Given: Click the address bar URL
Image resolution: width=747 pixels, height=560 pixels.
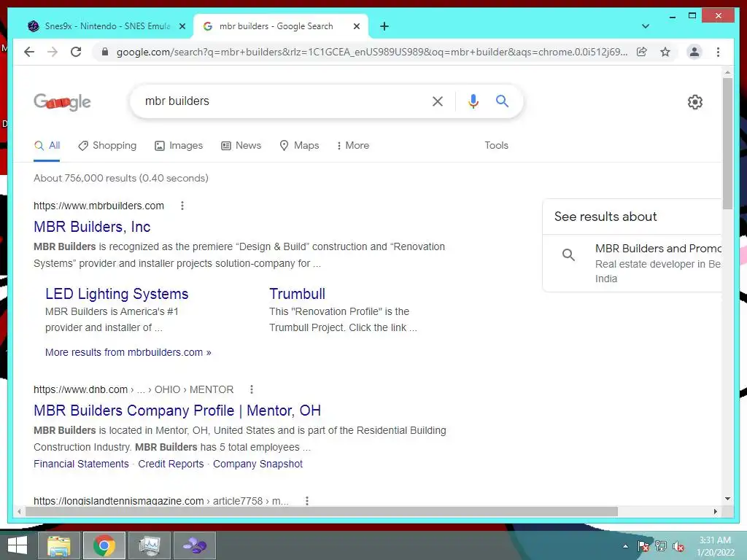Looking at the screenshot, I should (371, 52).
